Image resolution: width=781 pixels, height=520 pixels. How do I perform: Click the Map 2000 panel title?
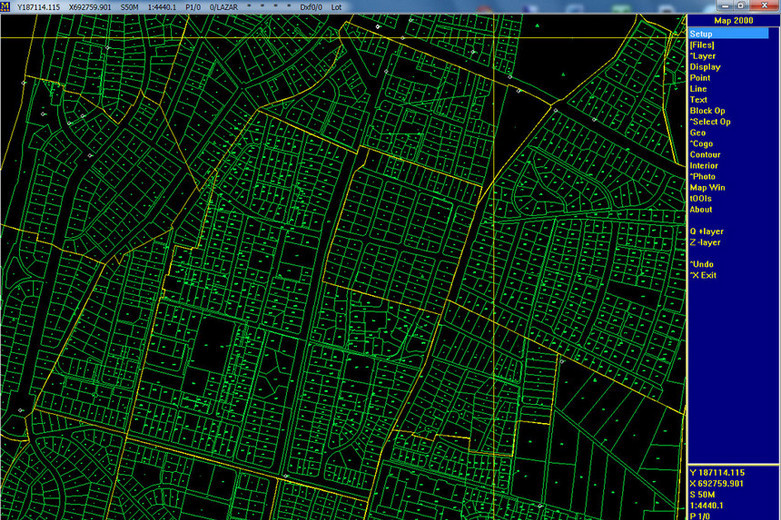click(733, 20)
